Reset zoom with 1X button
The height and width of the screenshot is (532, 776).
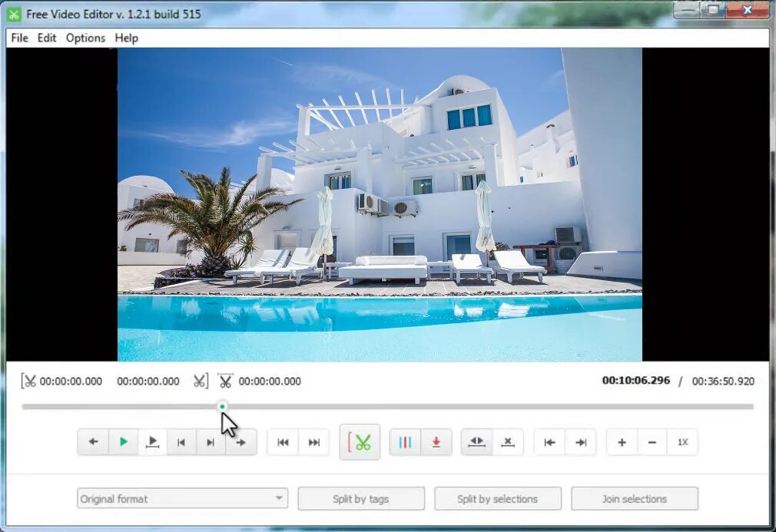coord(682,442)
